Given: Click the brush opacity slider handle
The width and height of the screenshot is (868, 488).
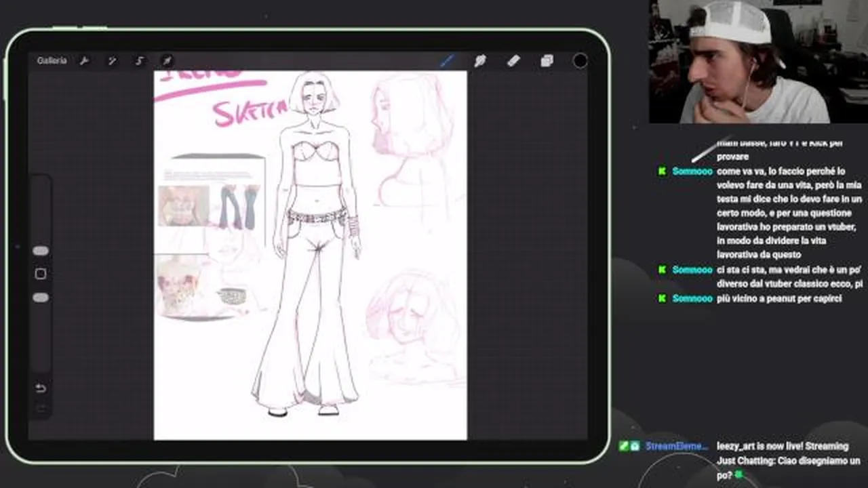Looking at the screenshot, I should click(x=41, y=298).
